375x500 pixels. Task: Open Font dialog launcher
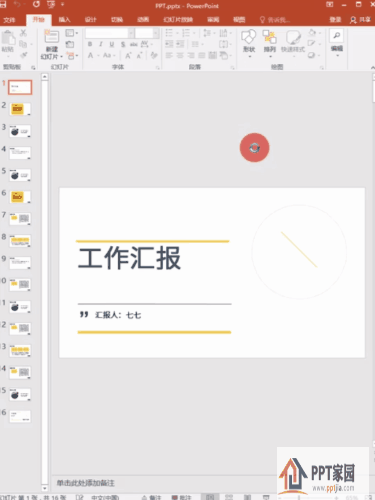(158, 68)
